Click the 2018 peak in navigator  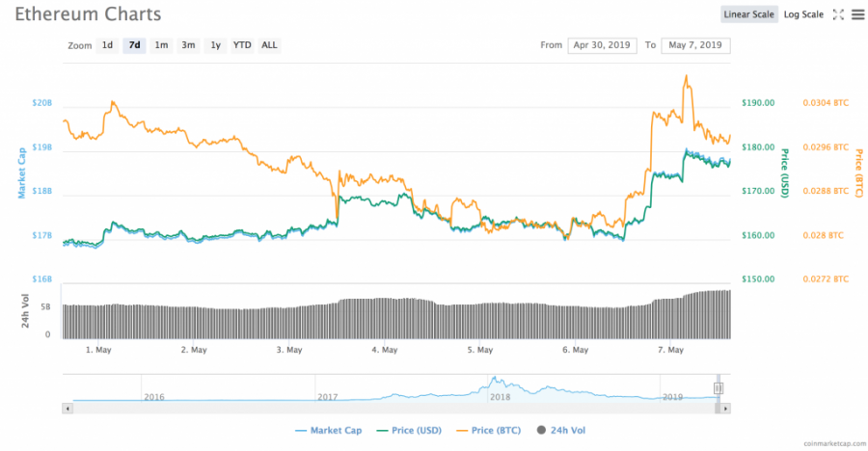(x=496, y=380)
